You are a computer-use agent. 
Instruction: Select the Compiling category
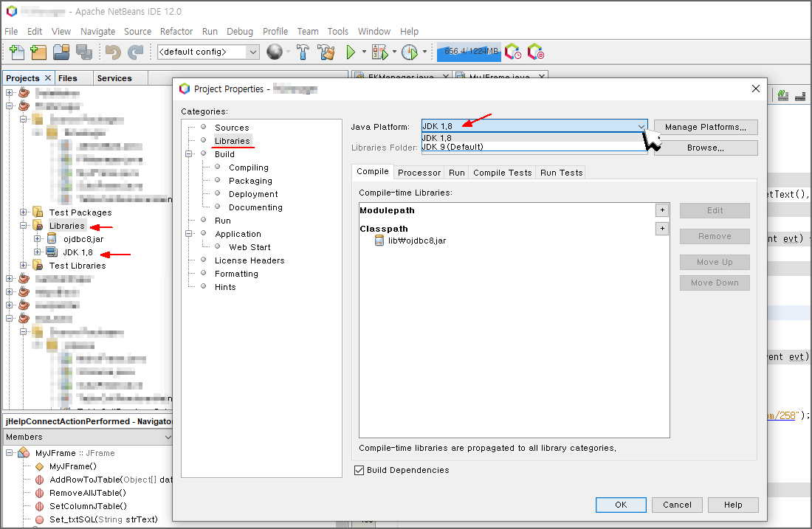(x=249, y=167)
